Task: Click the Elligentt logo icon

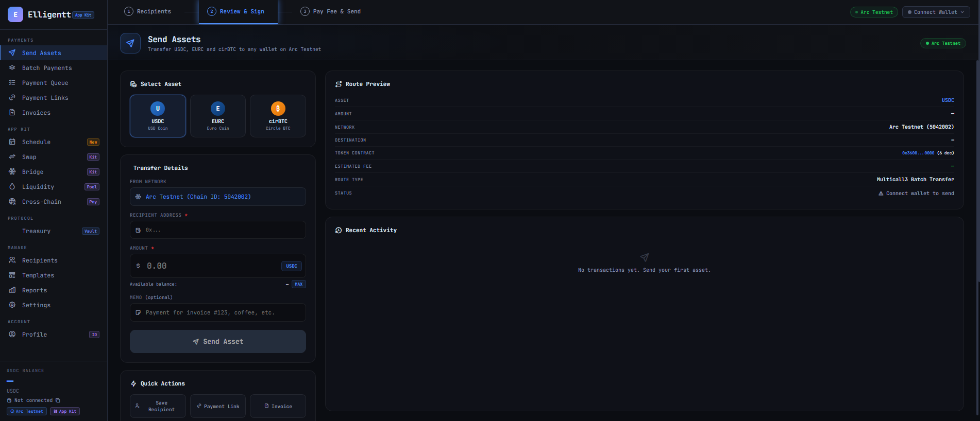Action: tap(15, 14)
